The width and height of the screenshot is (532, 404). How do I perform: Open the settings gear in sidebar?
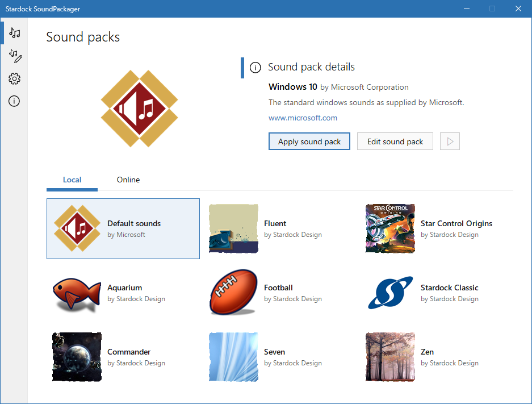point(14,79)
